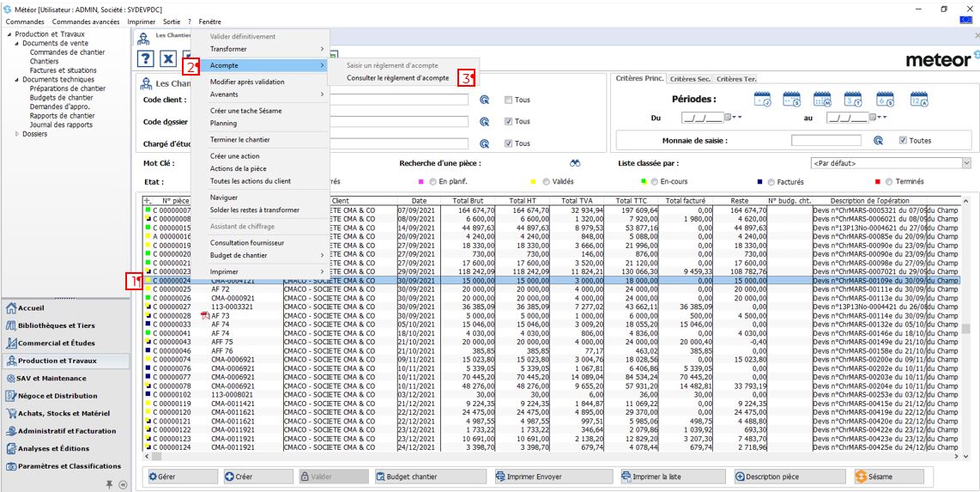The width and height of the screenshot is (980, 492).
Task: Select the daily period calendar icon marked J
Action: pyautogui.click(x=763, y=98)
